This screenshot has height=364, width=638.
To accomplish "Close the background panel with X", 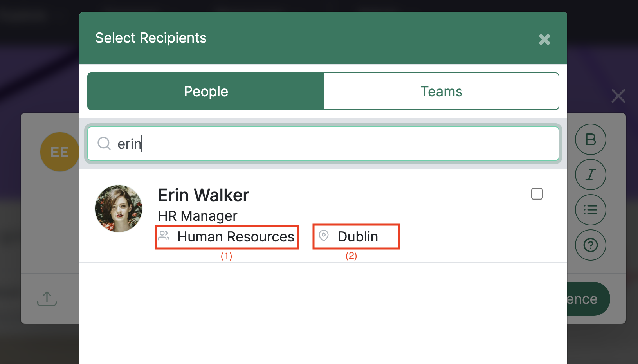I will click(618, 96).
